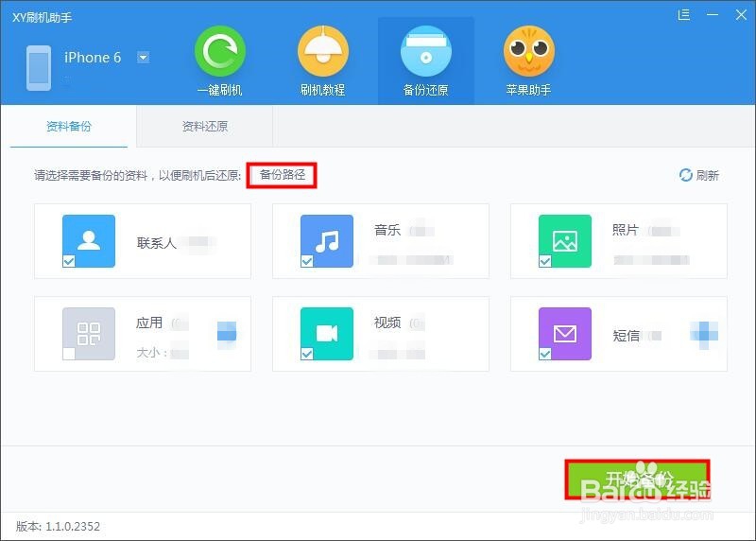The width and height of the screenshot is (756, 541).
Task: Switch to the 资料还原 tab
Action: pos(205,127)
